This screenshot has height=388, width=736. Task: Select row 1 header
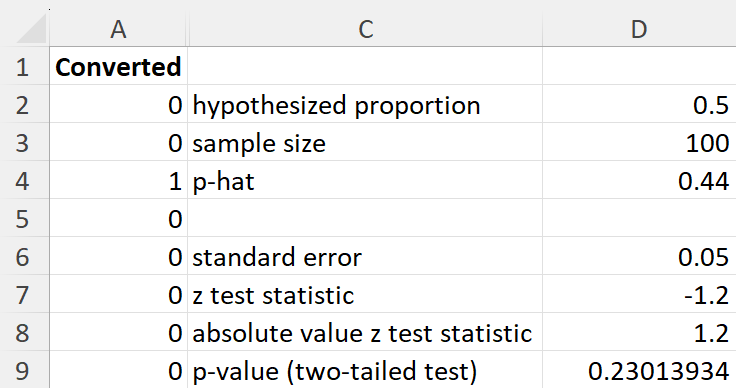(24, 66)
